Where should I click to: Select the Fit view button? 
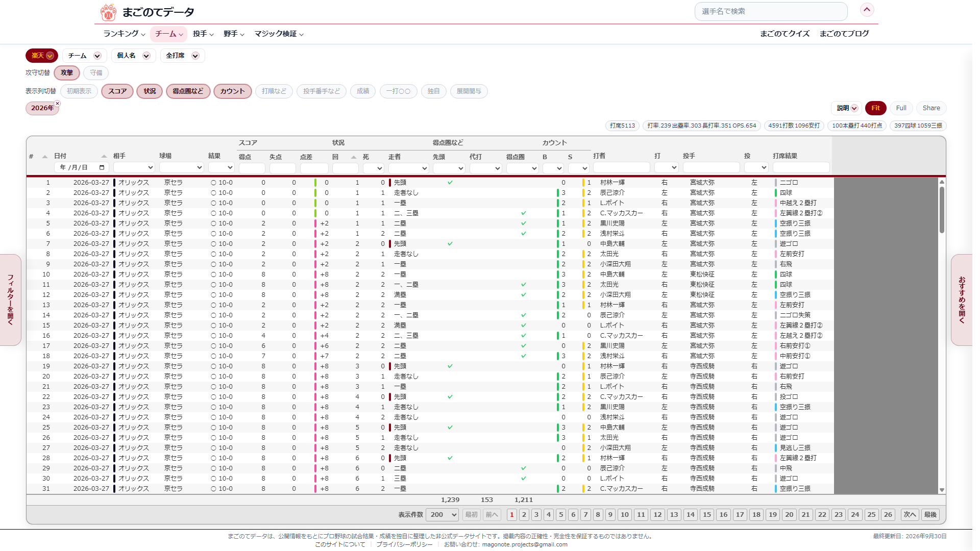point(875,108)
